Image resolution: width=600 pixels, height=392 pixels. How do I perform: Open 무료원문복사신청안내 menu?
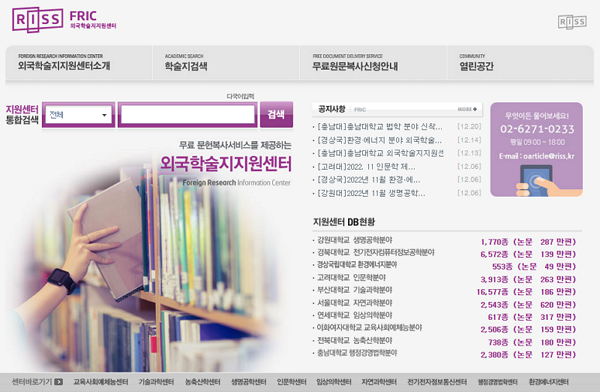pos(355,66)
